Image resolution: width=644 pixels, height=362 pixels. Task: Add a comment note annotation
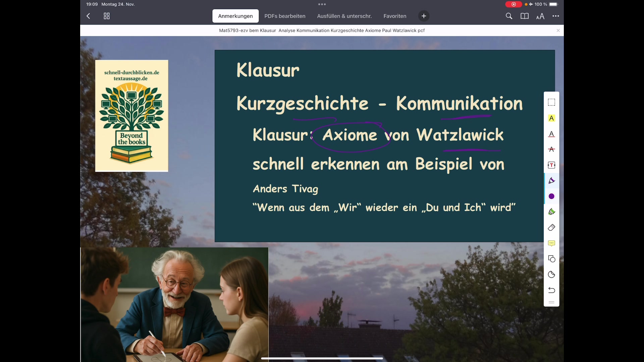coord(551,243)
